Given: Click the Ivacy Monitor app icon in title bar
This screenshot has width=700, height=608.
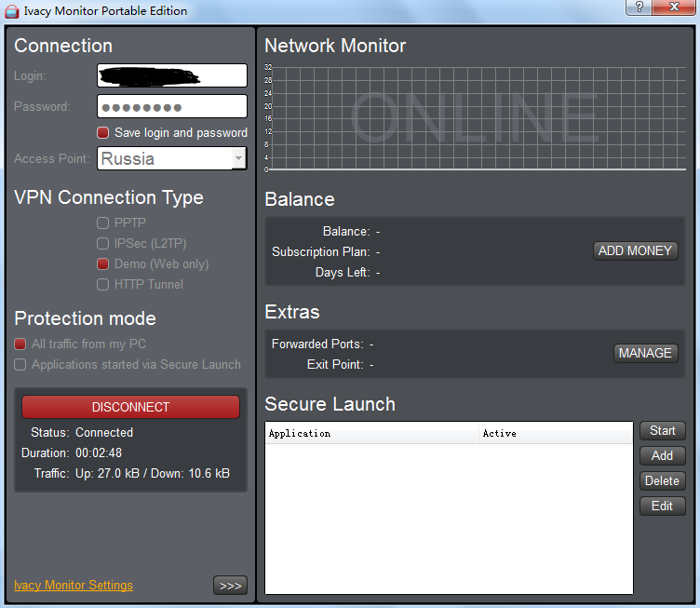Looking at the screenshot, I should click(11, 11).
